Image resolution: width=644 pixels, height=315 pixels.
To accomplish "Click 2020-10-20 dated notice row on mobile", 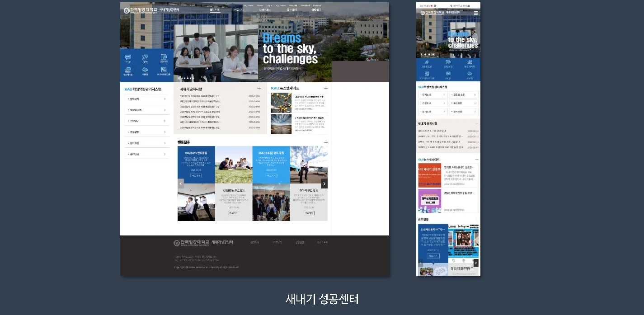I will click(448, 131).
